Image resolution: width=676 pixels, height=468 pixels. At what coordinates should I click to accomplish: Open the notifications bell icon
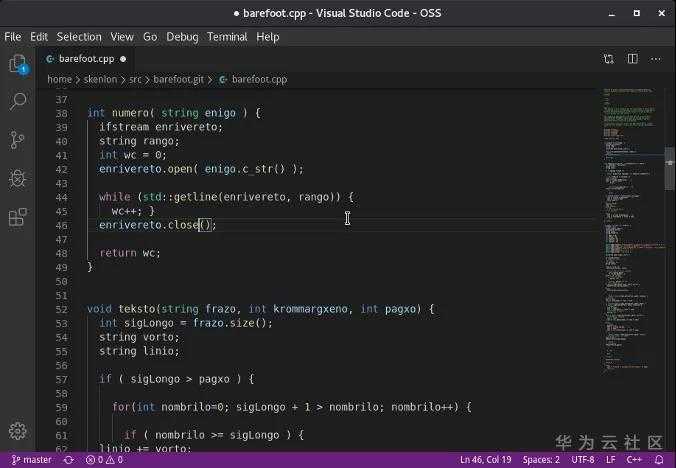pyautogui.click(x=659, y=460)
